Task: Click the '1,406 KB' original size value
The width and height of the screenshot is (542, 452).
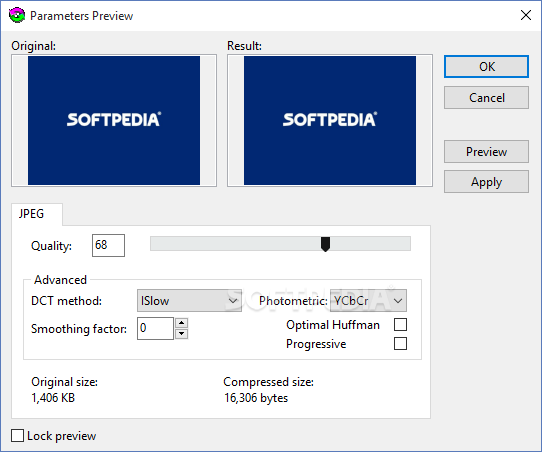Action: (53, 398)
